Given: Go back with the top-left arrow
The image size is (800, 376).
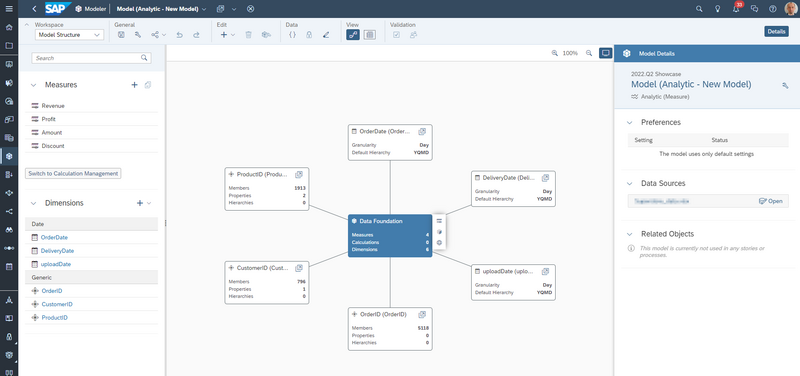Looking at the screenshot, I should (34, 9).
